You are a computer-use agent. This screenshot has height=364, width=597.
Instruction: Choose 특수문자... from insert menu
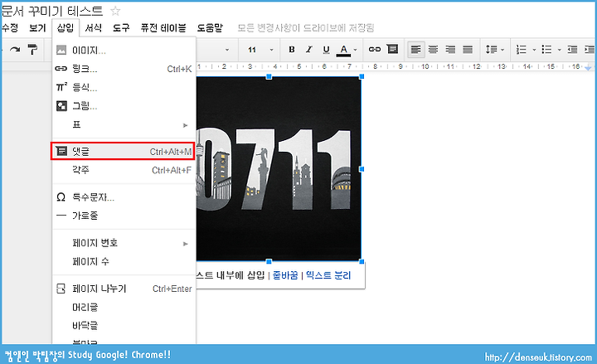pyautogui.click(x=124, y=197)
